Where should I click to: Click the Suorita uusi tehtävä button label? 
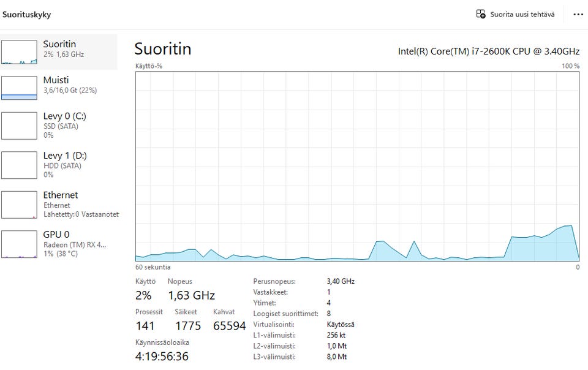click(522, 15)
